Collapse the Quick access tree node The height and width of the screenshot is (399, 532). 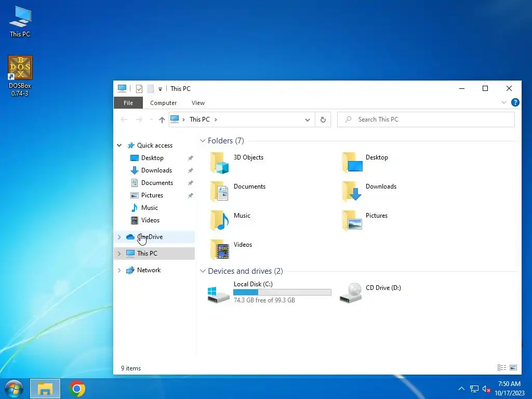point(119,145)
